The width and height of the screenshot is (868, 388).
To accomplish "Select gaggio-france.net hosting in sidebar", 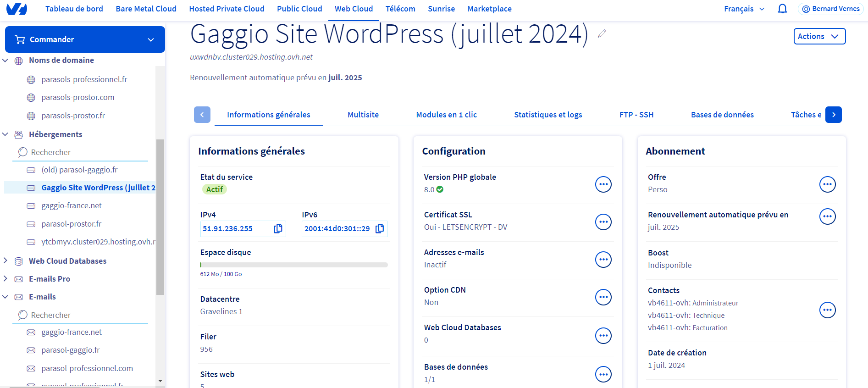I will click(72, 205).
